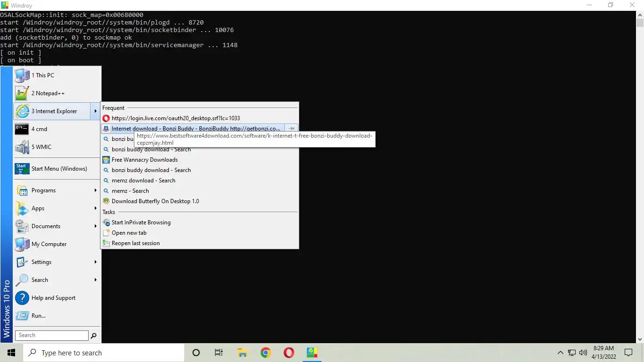Click the taskbar Type here to search box
644x362 pixels.
click(104, 353)
